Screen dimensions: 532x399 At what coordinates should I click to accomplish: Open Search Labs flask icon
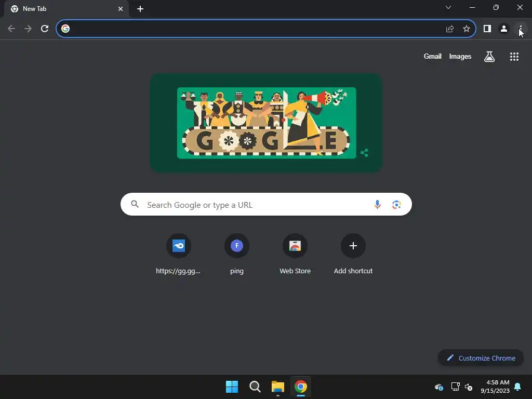click(489, 56)
